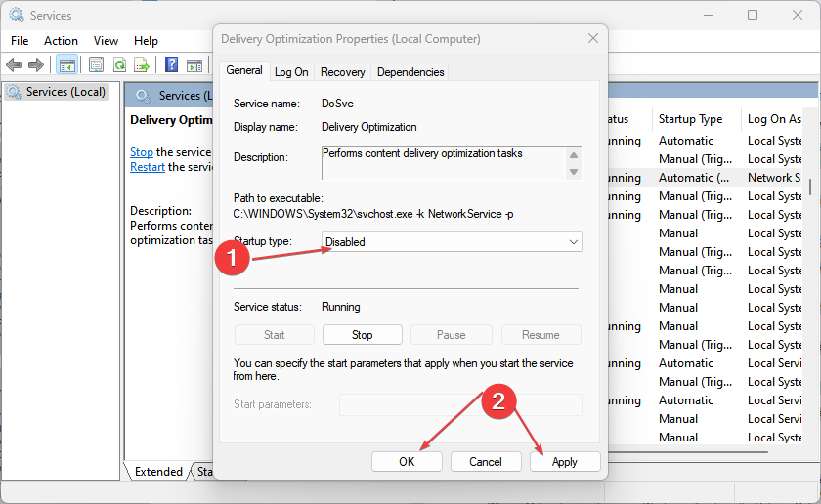Open the Startup type dropdown
Screen dimensions: 821x504
tap(452, 241)
